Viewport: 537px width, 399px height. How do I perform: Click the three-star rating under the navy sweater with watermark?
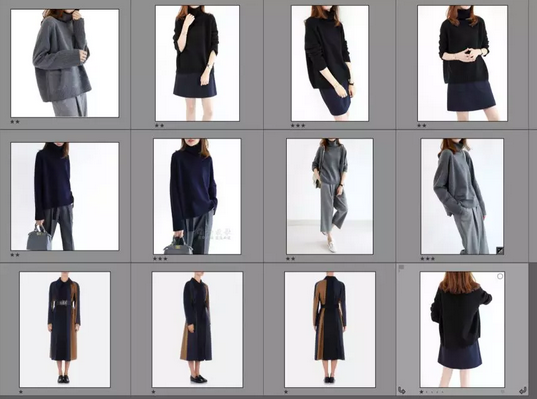coord(160,259)
